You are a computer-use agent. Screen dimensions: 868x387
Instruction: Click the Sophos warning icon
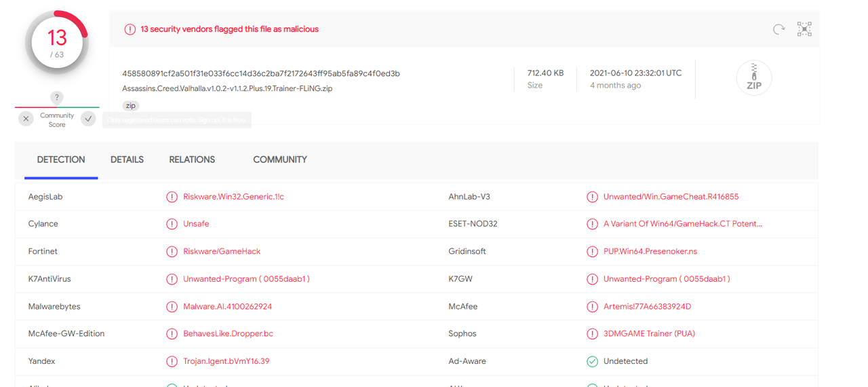pos(593,334)
